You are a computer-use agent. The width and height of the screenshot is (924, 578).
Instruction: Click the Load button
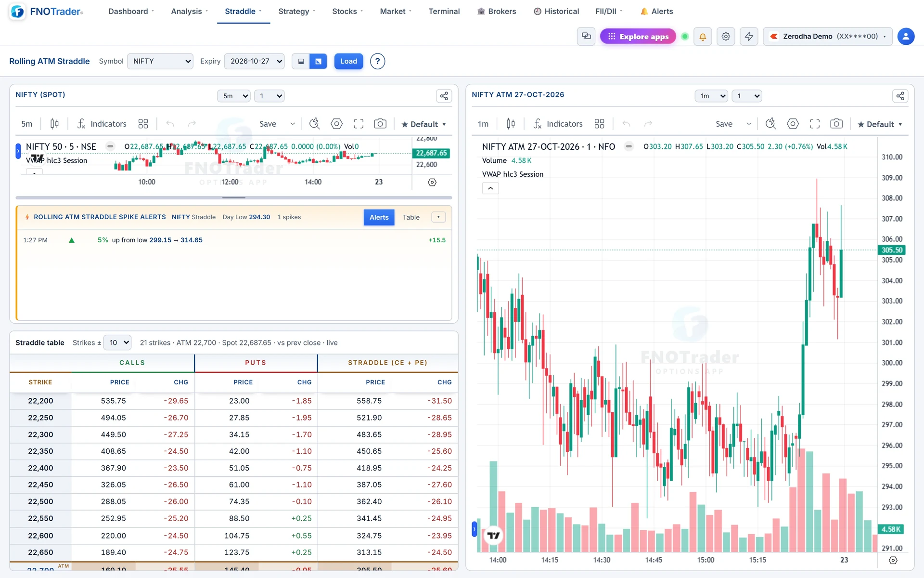[x=348, y=61]
